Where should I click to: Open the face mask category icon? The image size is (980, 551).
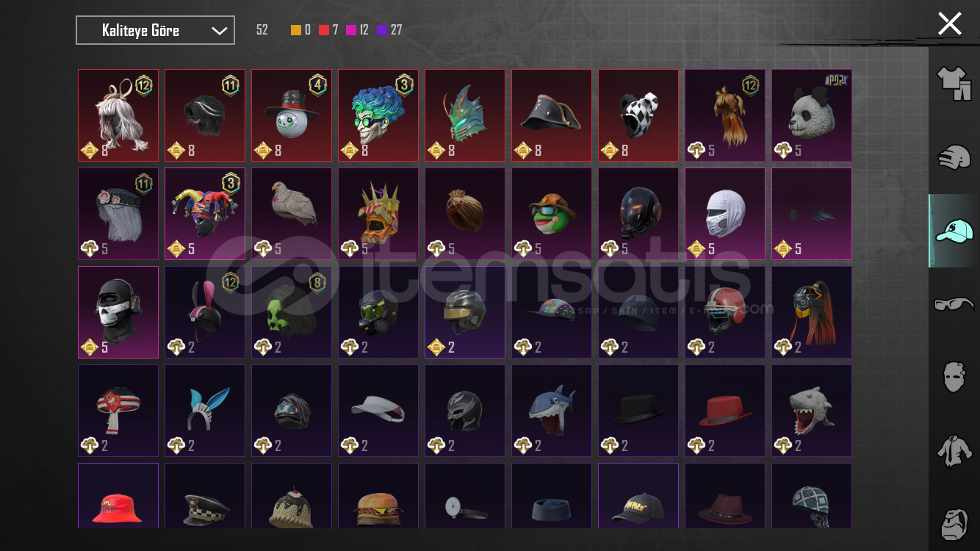click(954, 377)
